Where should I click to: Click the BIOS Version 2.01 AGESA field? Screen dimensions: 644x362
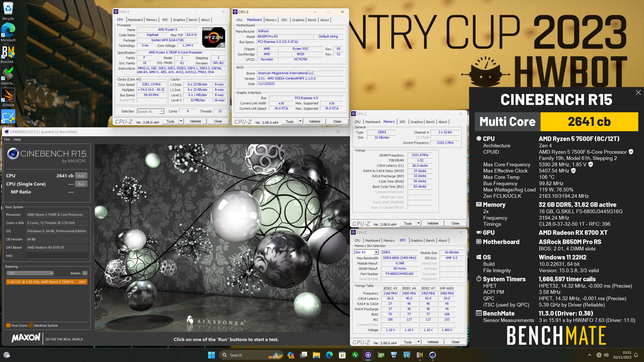coord(300,78)
